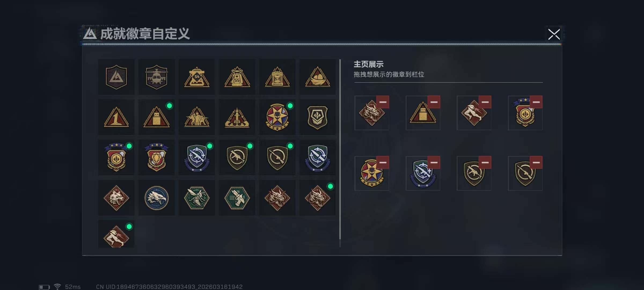
Task: Select the golden ship triangle badge
Action: [317, 77]
